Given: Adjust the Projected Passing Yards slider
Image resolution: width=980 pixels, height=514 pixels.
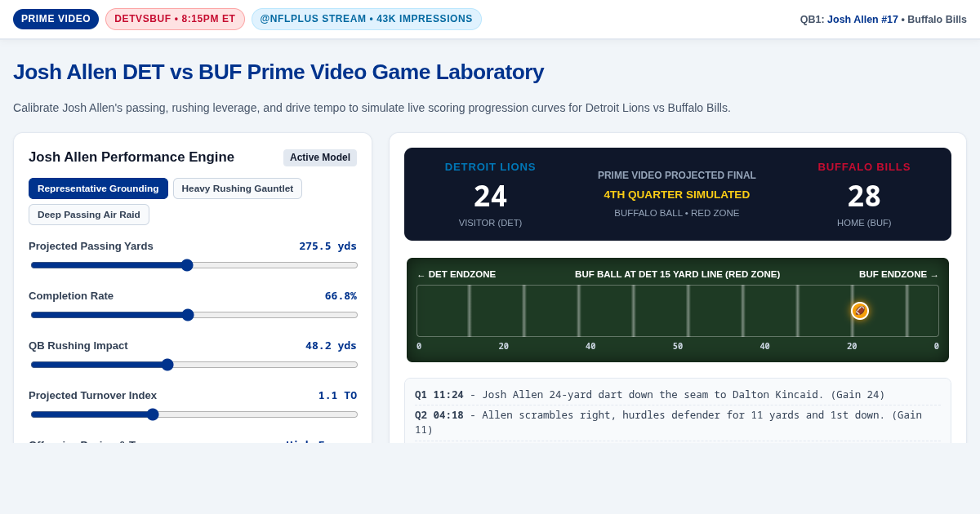Looking at the screenshot, I should [x=194, y=265].
